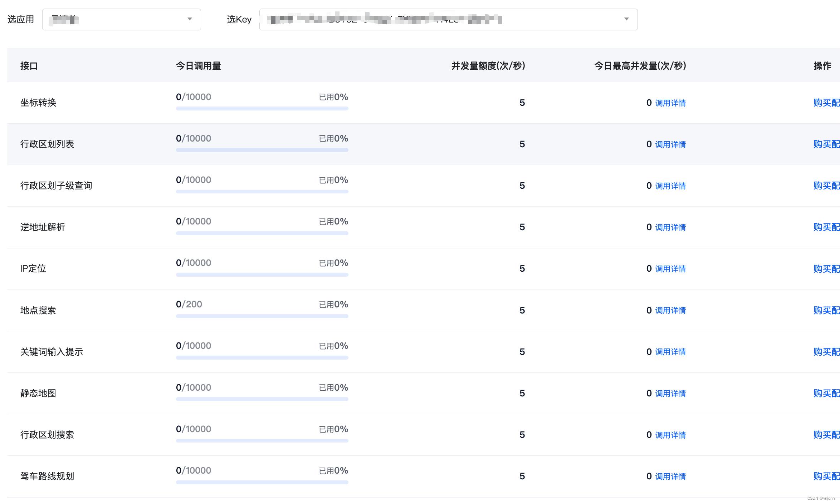The height and width of the screenshot is (504, 840).
Task: Click 购买配额 link for 地点搜索
Action: pos(826,310)
